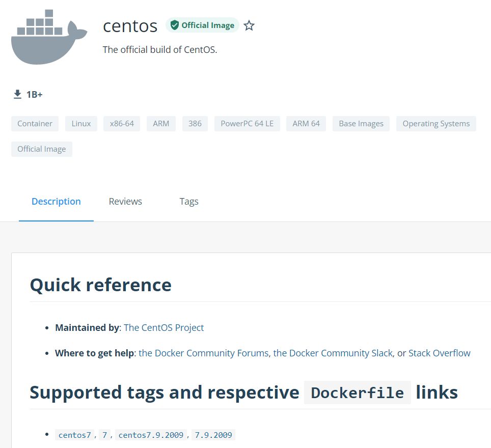Open the Tags tab

189,201
